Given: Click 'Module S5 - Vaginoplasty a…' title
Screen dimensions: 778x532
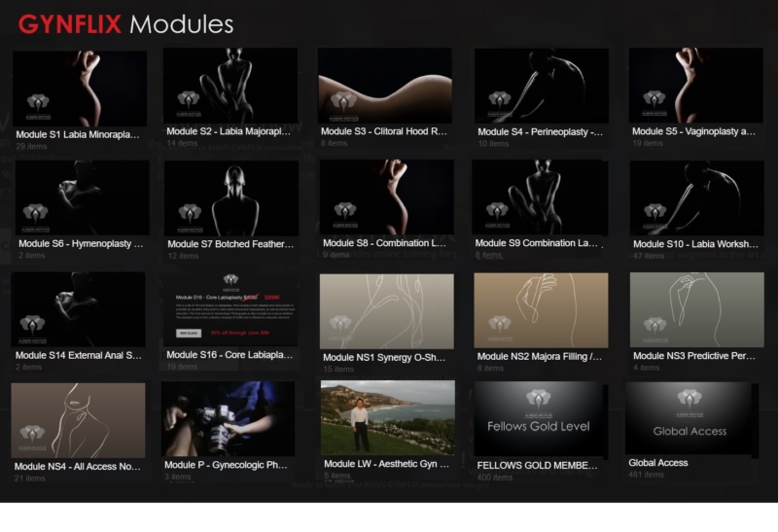Looking at the screenshot, I should [x=693, y=131].
